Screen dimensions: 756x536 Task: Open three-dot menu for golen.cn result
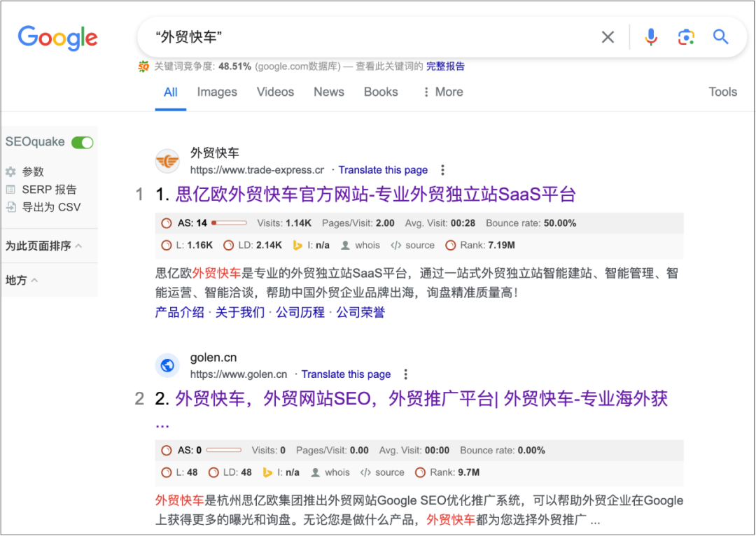405,374
